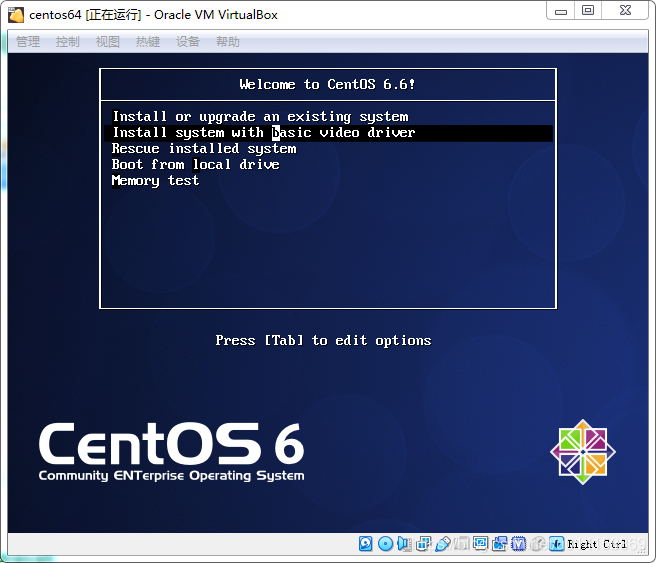Click the greyed mouse integration icon
Image resolution: width=656 pixels, height=563 pixels.
tap(538, 543)
